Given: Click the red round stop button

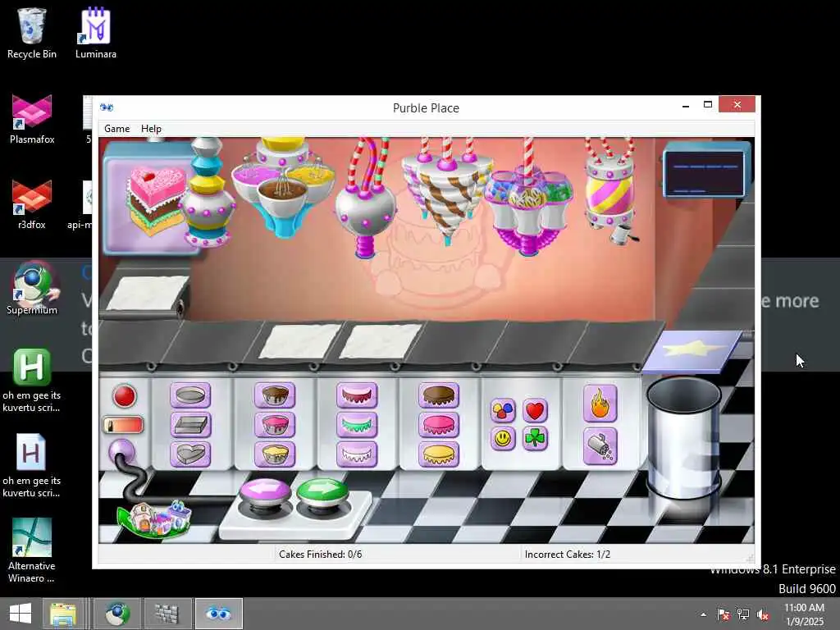Looking at the screenshot, I should [125, 396].
